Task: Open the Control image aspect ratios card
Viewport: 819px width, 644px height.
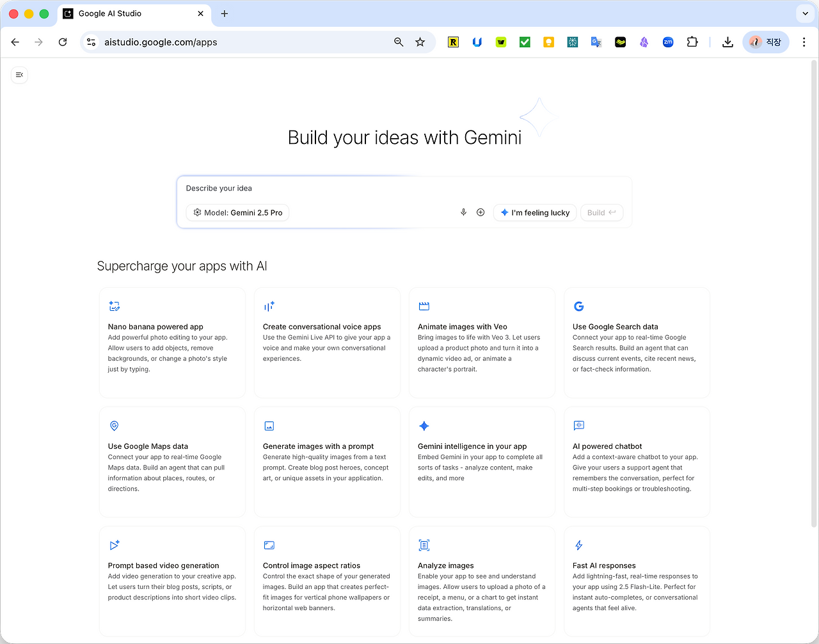Action: coord(327,581)
